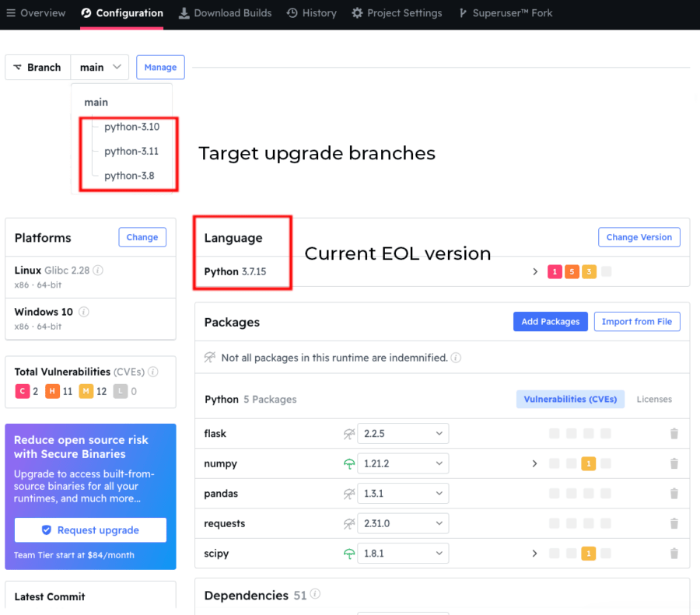Image resolution: width=700 pixels, height=615 pixels.
Task: Delete the flask package with trash icon
Action: pyautogui.click(x=674, y=434)
